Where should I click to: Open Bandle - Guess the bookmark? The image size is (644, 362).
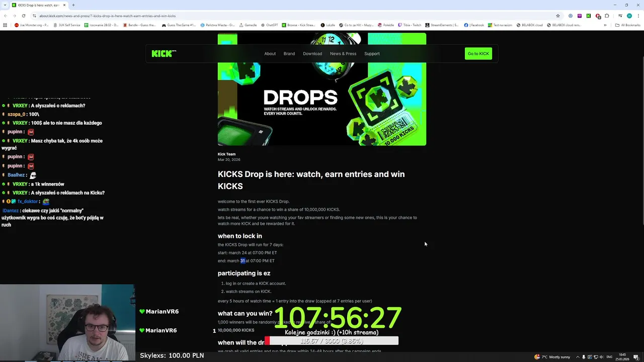[139, 25]
